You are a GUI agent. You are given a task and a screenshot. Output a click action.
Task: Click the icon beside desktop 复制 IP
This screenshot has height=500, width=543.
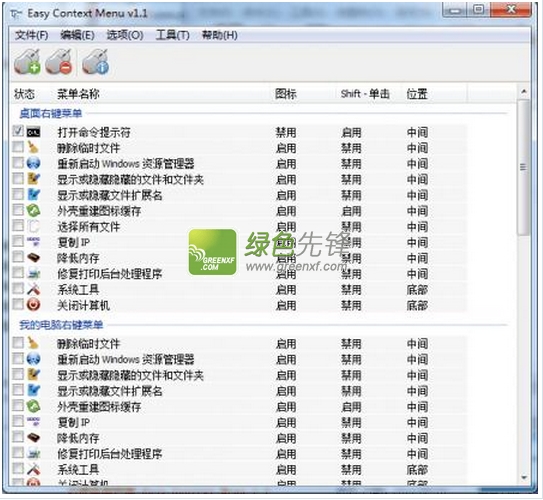(x=34, y=242)
